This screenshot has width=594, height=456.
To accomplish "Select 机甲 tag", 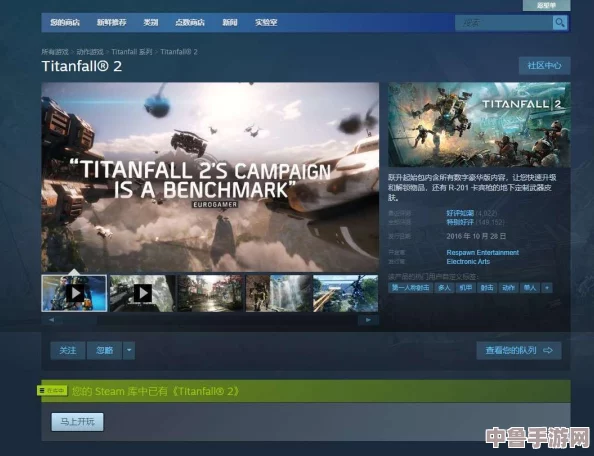I will pos(466,288).
